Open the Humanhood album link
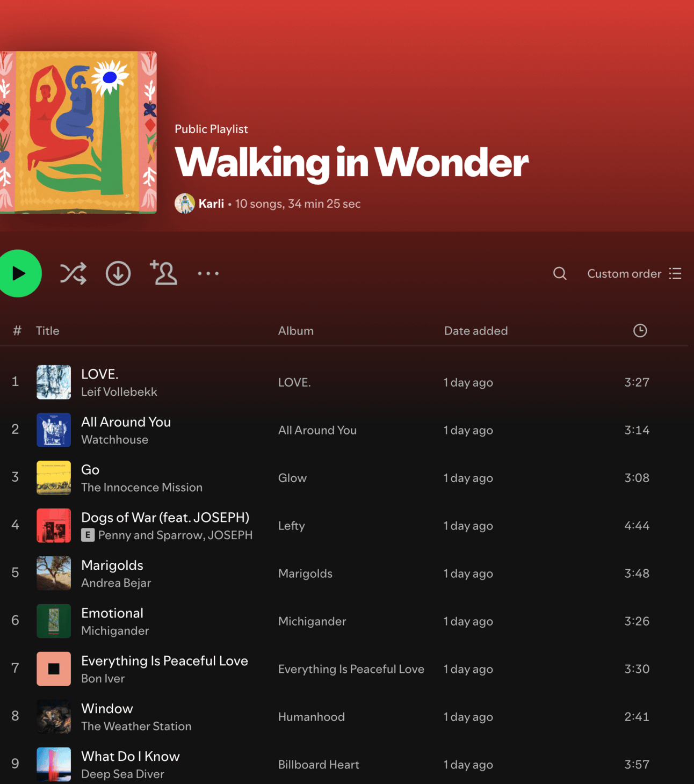 click(312, 717)
